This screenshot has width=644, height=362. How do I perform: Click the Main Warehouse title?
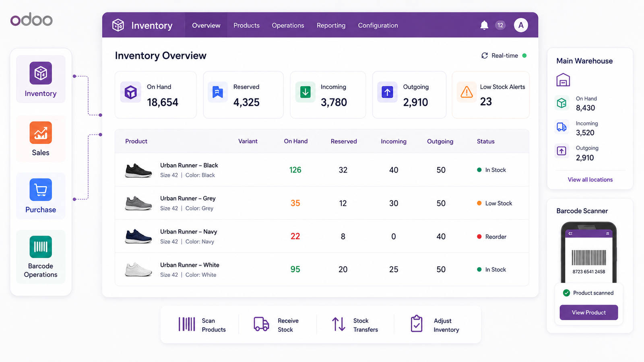[584, 61]
